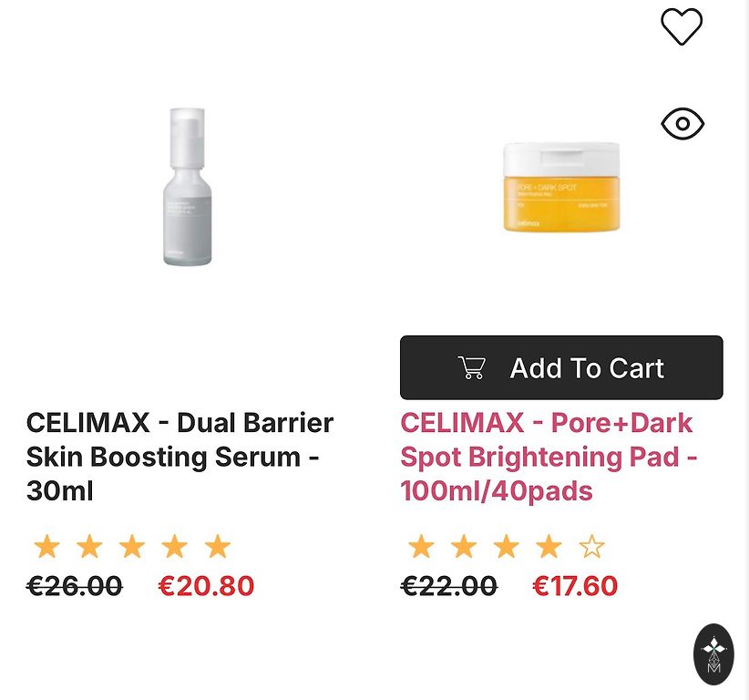The height and width of the screenshot is (700, 749).
Task: Click the empty fifth star on pad rating
Action: 591,547
